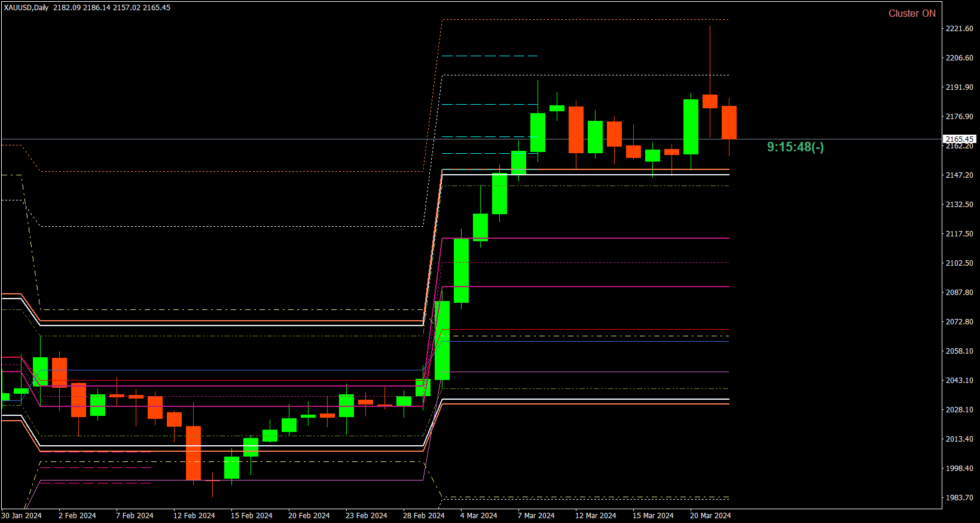Click the 2 Feb 2024 date label
The width and height of the screenshot is (980, 523).
(x=77, y=516)
